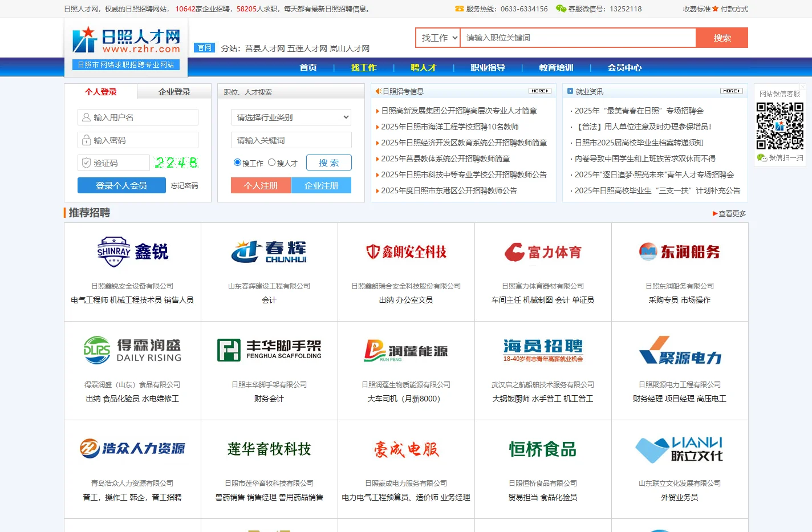Click the 官网 badge
Screen dimensions: 812x532
(205, 48)
